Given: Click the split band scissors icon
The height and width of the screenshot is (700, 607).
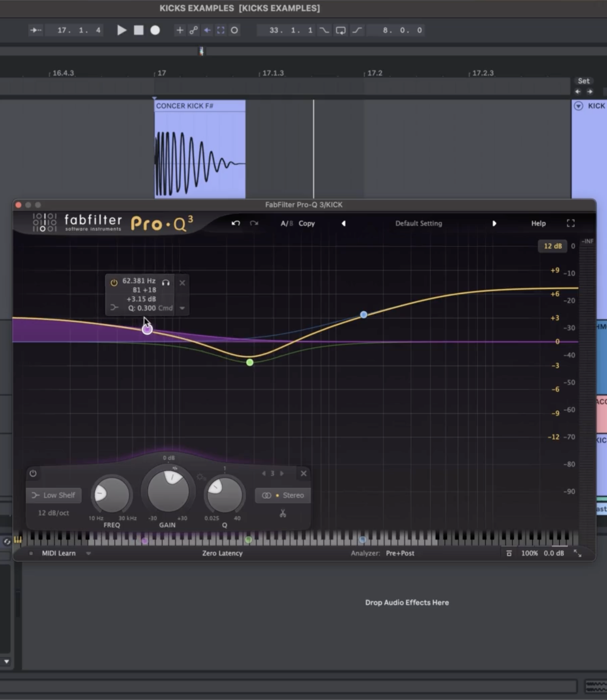Looking at the screenshot, I should click(x=283, y=513).
